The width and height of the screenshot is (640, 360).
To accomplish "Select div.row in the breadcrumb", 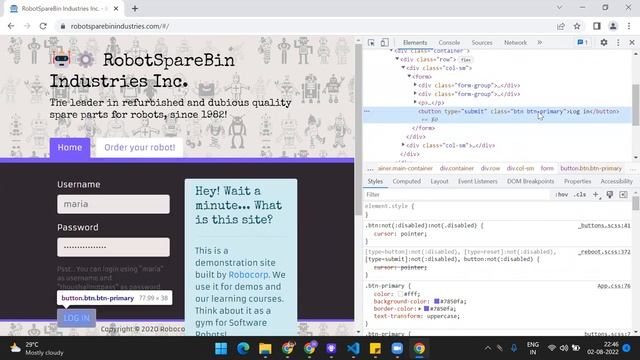I will coord(490,168).
